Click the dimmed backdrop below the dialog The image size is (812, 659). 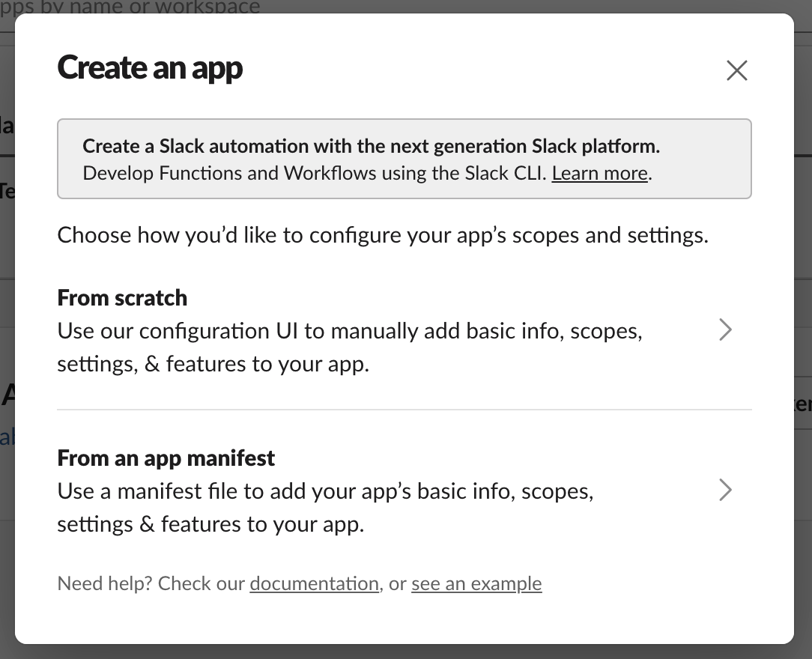405,652
